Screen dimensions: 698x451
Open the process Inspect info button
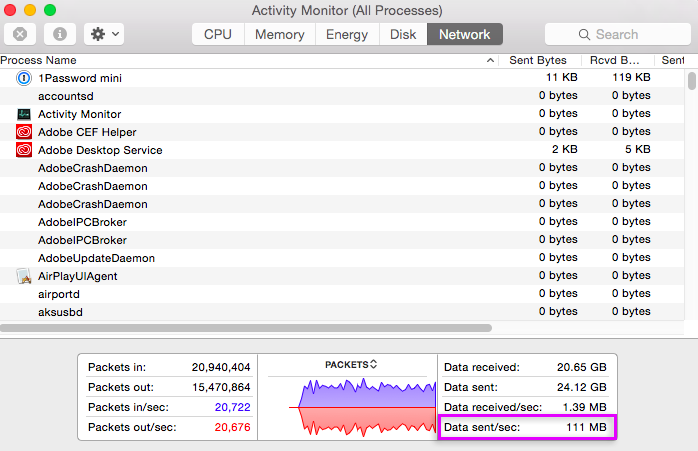coord(60,34)
